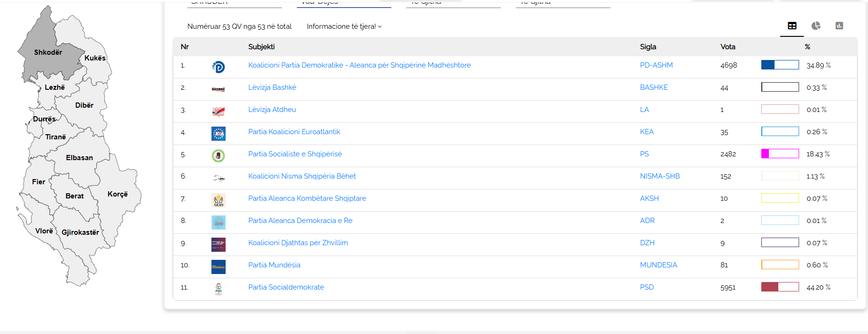Screen dimensions: 868x334
Task: Switch to the pie chart view
Action: 816,26
